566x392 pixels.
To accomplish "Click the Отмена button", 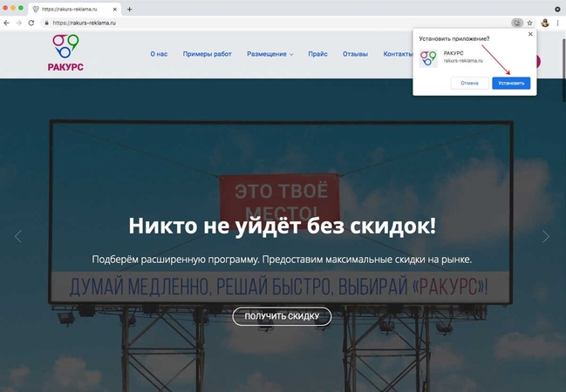I will (x=469, y=83).
